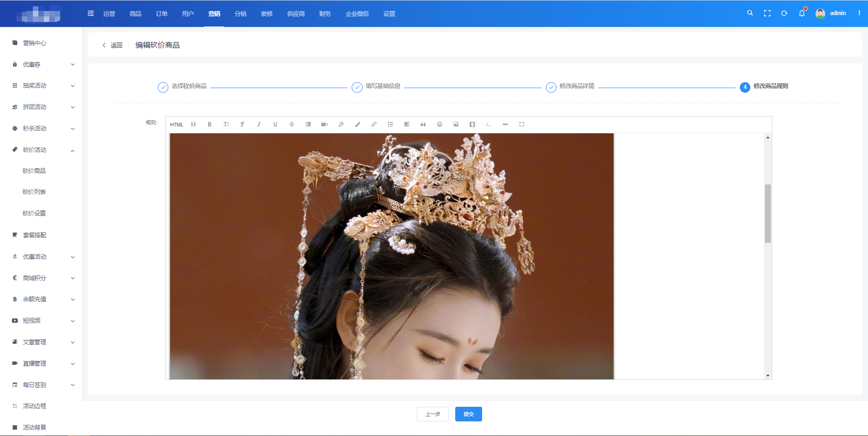The width and height of the screenshot is (868, 436).
Task: Toggle editor fullscreen mode
Action: (x=522, y=124)
